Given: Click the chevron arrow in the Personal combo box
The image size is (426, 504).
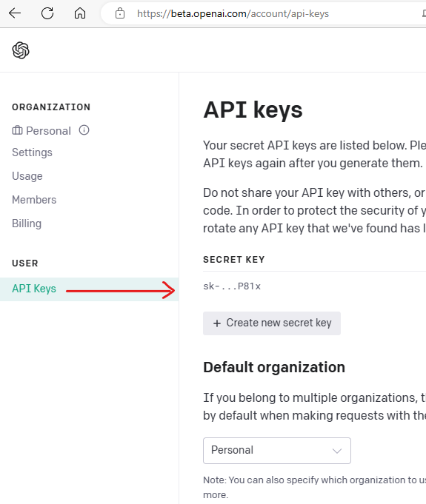Looking at the screenshot, I should (337, 451).
